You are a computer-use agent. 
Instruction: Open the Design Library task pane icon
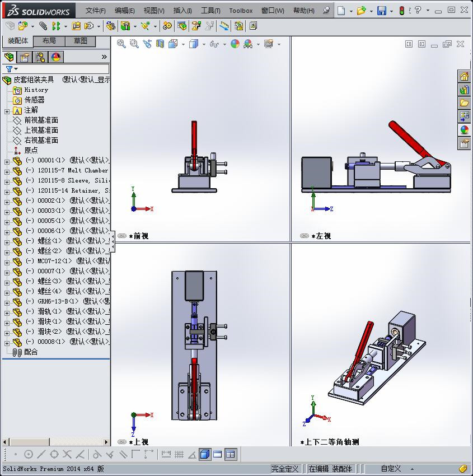pos(464,90)
